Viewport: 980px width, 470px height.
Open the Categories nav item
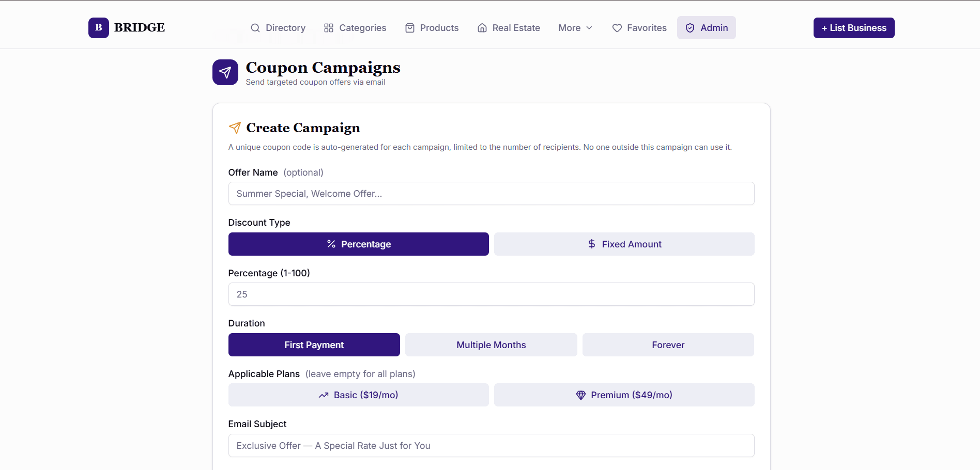tap(355, 28)
